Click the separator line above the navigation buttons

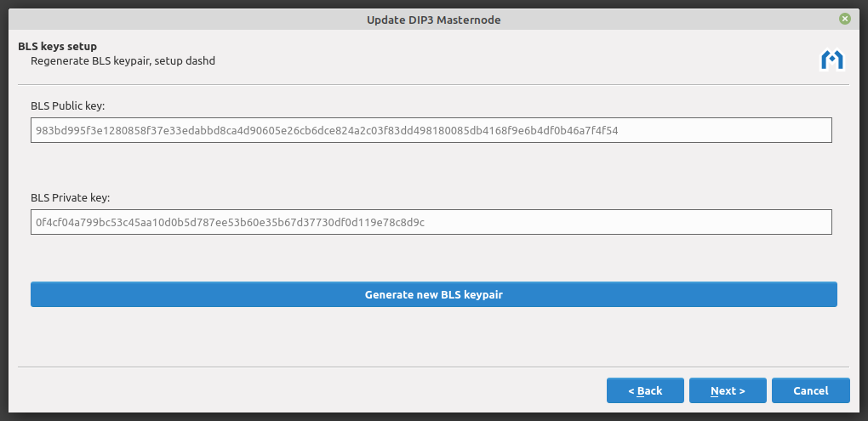coord(434,367)
